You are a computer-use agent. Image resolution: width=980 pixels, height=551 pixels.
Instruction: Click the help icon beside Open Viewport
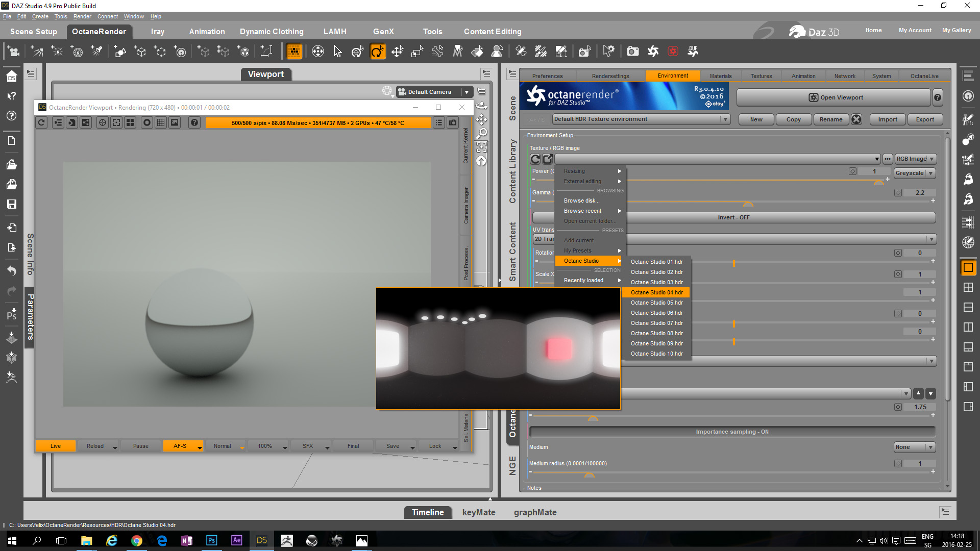point(938,97)
